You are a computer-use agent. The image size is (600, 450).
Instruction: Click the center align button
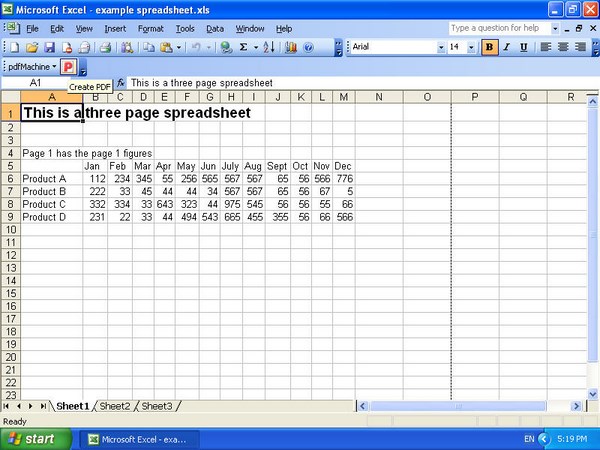[563, 47]
